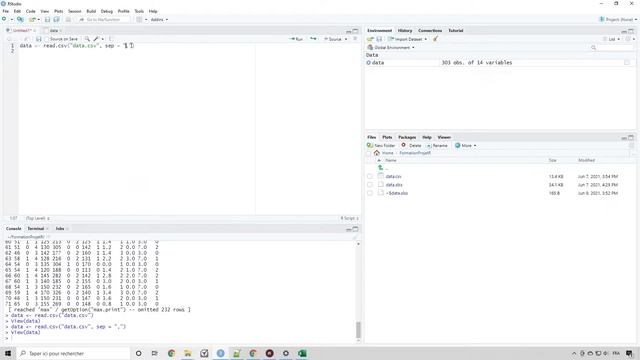Click the Windows Start button

[8, 353]
